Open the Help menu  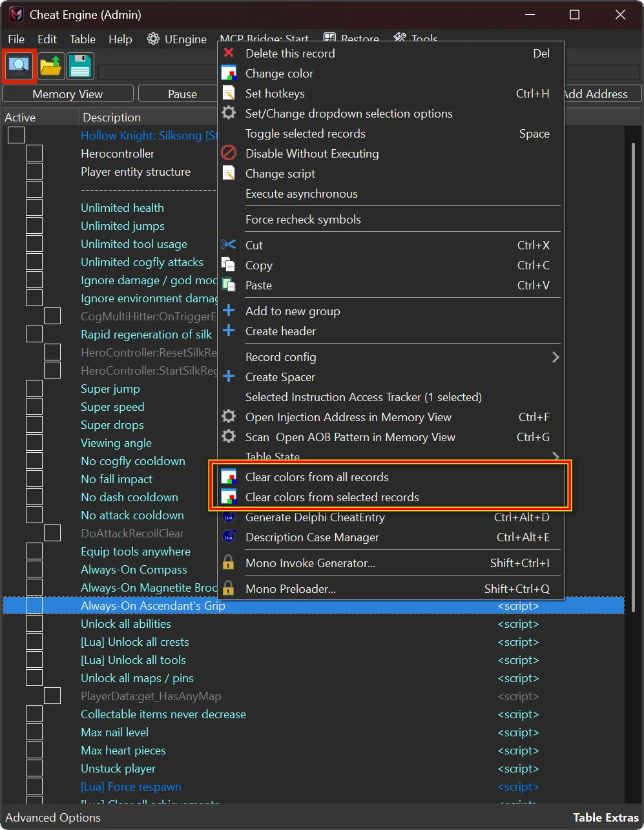click(120, 39)
